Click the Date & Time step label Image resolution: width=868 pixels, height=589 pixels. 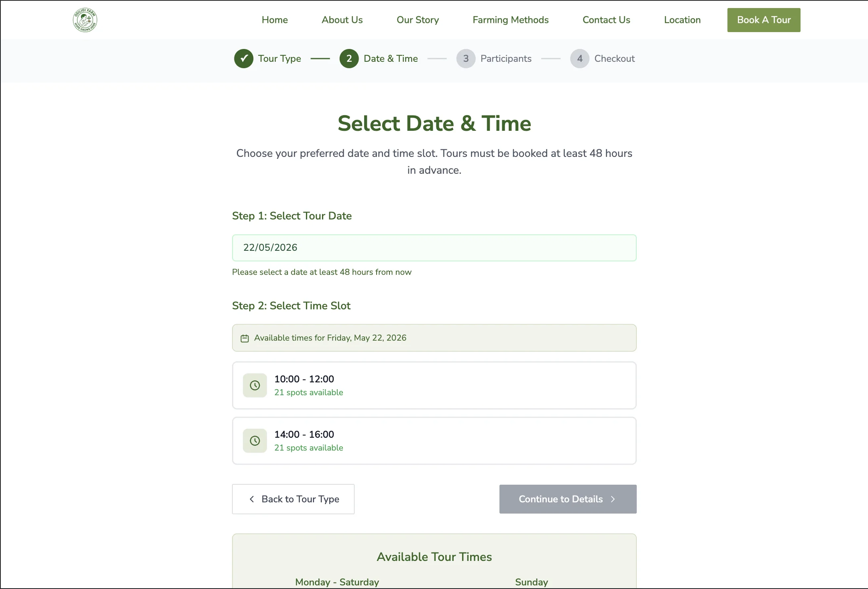click(391, 59)
